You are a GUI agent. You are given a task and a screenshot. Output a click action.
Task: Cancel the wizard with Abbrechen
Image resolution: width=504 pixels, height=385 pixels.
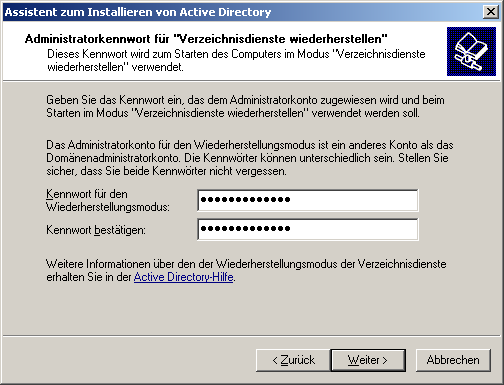pyautogui.click(x=453, y=360)
